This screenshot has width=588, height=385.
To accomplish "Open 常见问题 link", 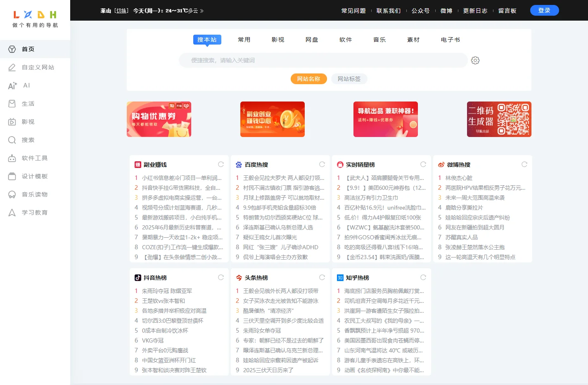I will [x=354, y=11].
